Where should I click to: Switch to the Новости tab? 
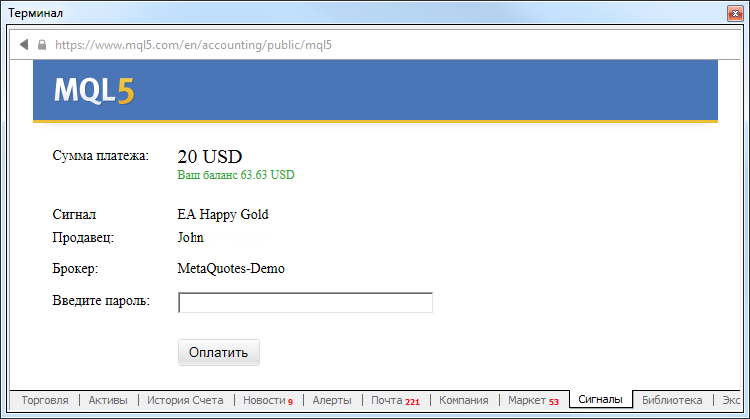(x=268, y=400)
